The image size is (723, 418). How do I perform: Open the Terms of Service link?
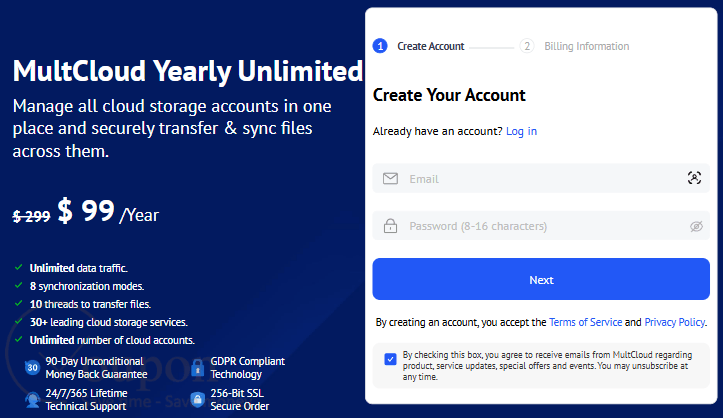pyautogui.click(x=585, y=322)
